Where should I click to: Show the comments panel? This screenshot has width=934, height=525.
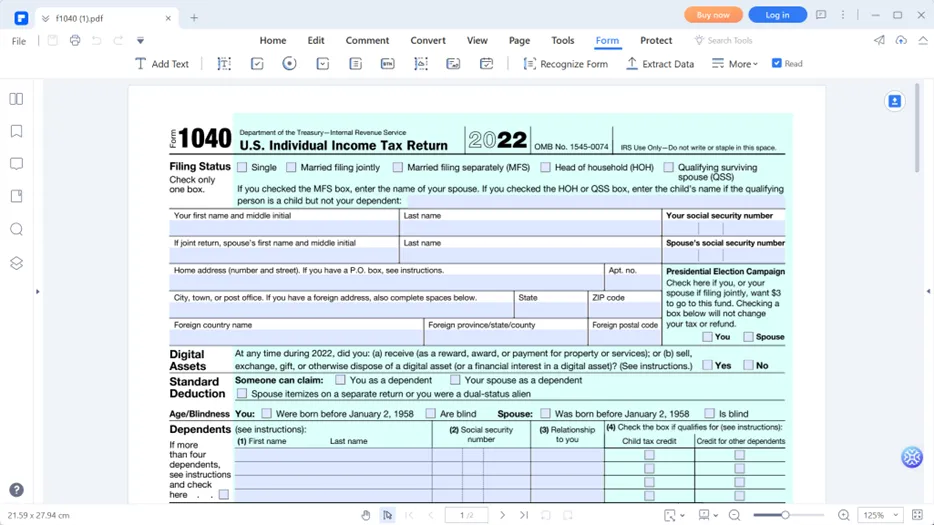coord(17,164)
